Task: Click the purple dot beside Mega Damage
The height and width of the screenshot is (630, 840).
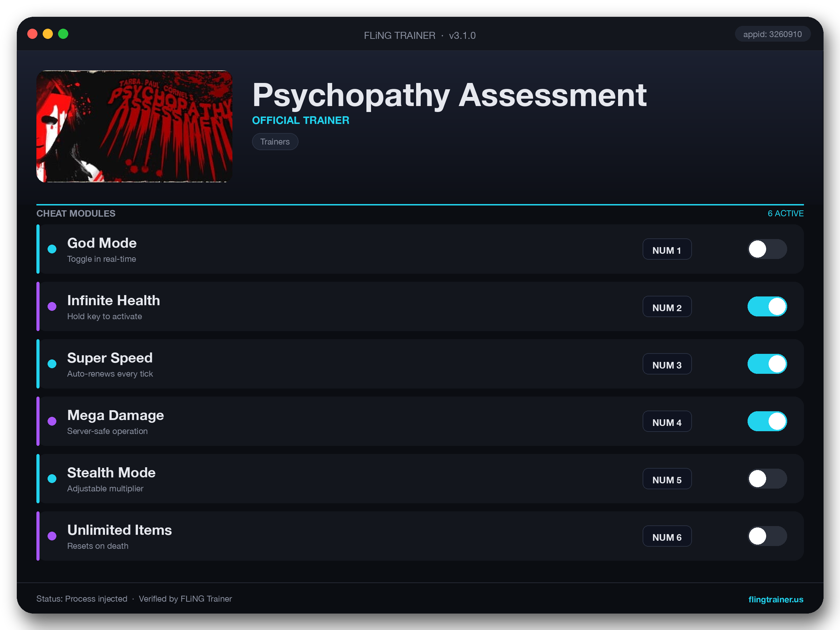Action: (52, 421)
